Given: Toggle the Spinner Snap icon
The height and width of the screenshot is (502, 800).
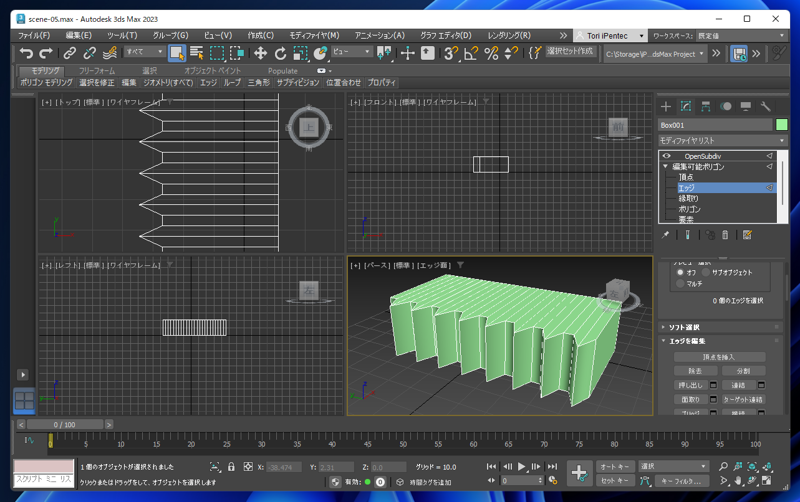Looking at the screenshot, I should pyautogui.click(x=511, y=53).
